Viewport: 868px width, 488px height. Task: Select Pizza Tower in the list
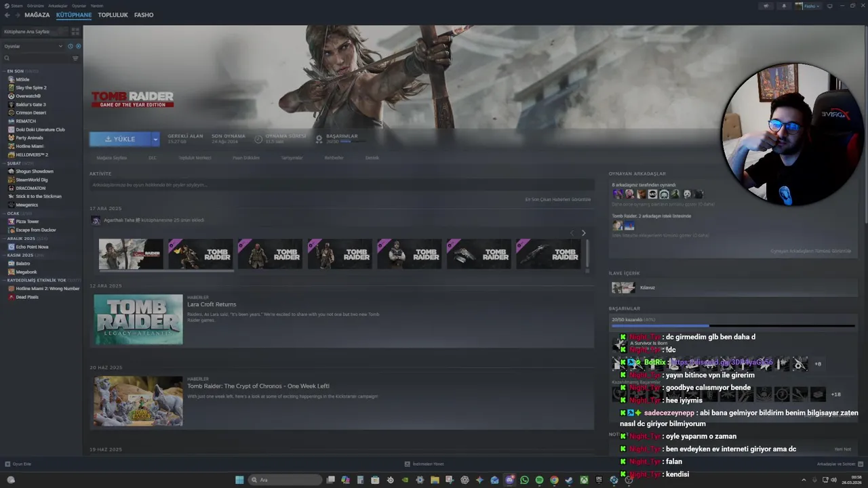coord(27,222)
